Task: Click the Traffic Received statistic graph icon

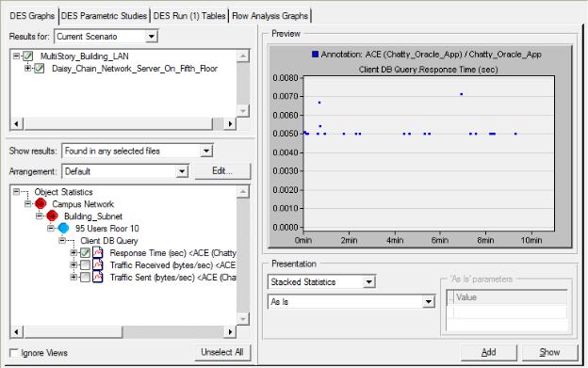Action: tap(97, 265)
